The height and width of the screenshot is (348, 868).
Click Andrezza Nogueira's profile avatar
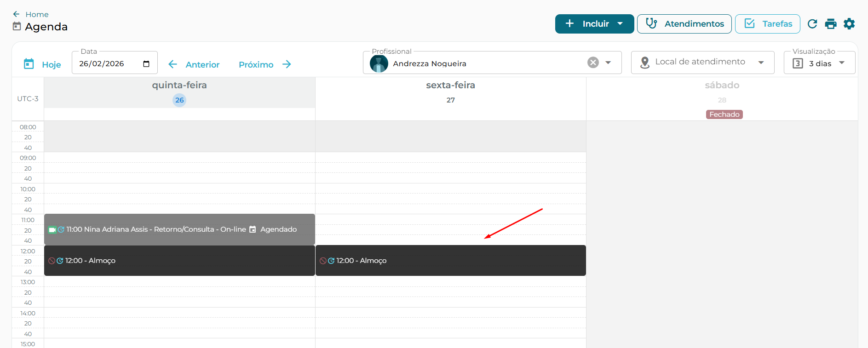pos(379,63)
